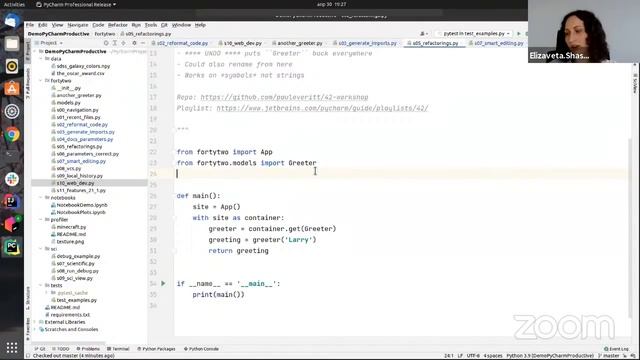Toggle the Favorites side panel
640x360 pixels.
click(x=28, y=329)
